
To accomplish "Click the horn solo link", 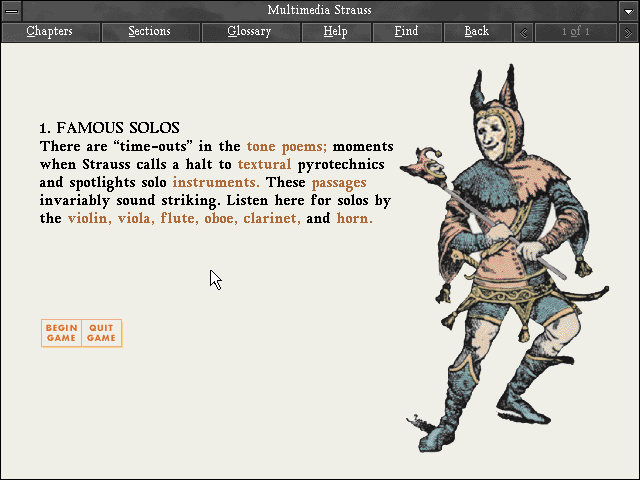I will pyautogui.click(x=354, y=218).
